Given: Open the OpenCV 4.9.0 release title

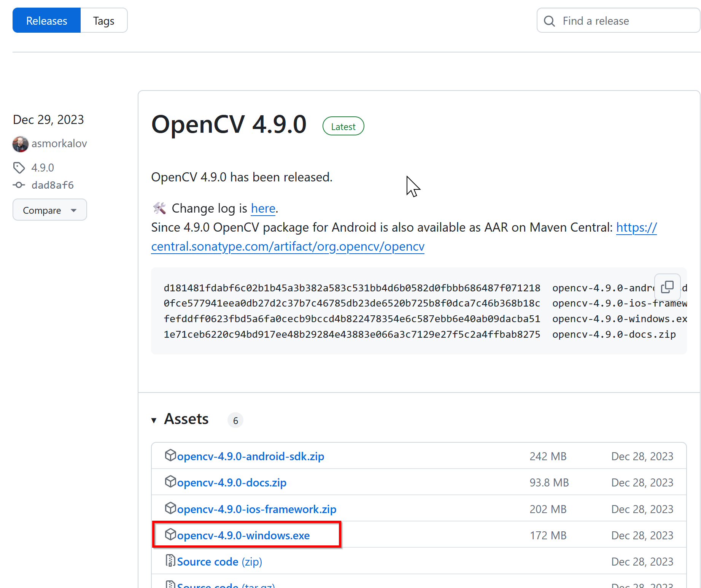Looking at the screenshot, I should [x=229, y=124].
